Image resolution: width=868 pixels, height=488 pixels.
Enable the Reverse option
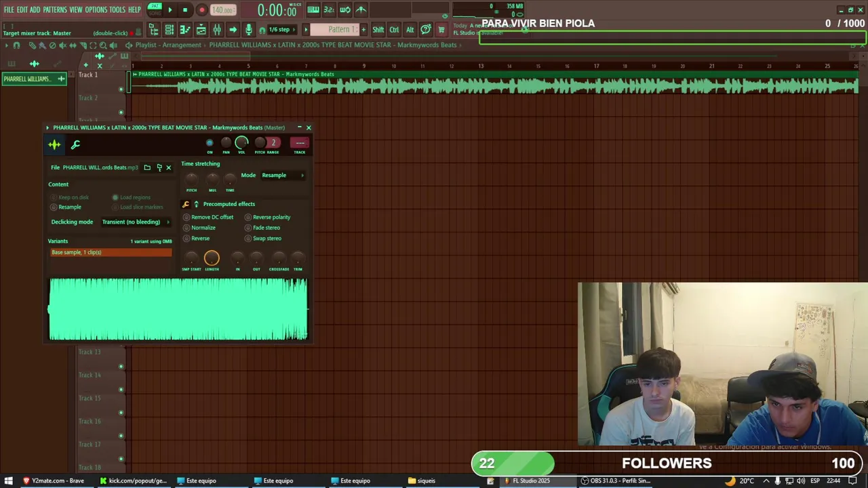coord(197,239)
